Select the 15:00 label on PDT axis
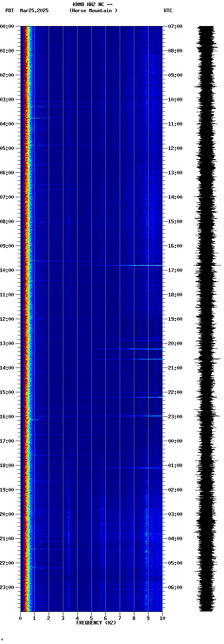This screenshot has width=224, height=644. click(x=7, y=392)
